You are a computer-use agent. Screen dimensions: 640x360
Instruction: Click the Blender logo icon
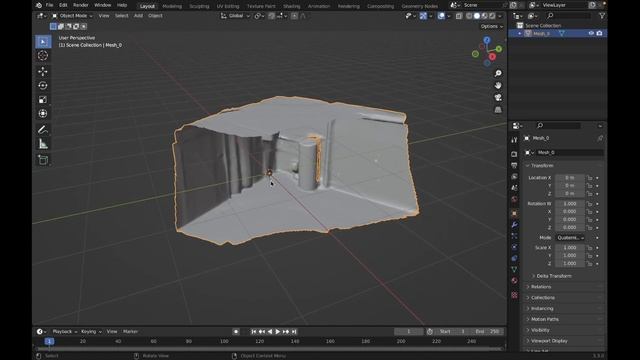(38, 5)
